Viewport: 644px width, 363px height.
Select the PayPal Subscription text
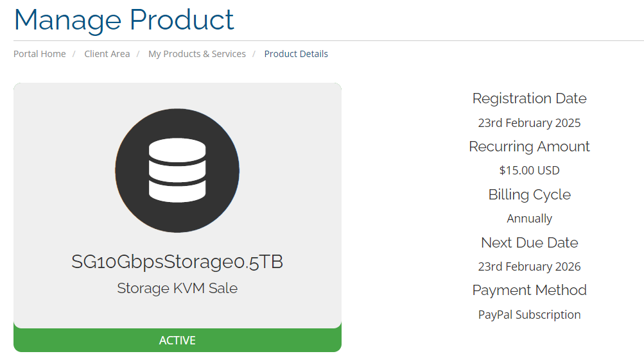click(x=530, y=315)
